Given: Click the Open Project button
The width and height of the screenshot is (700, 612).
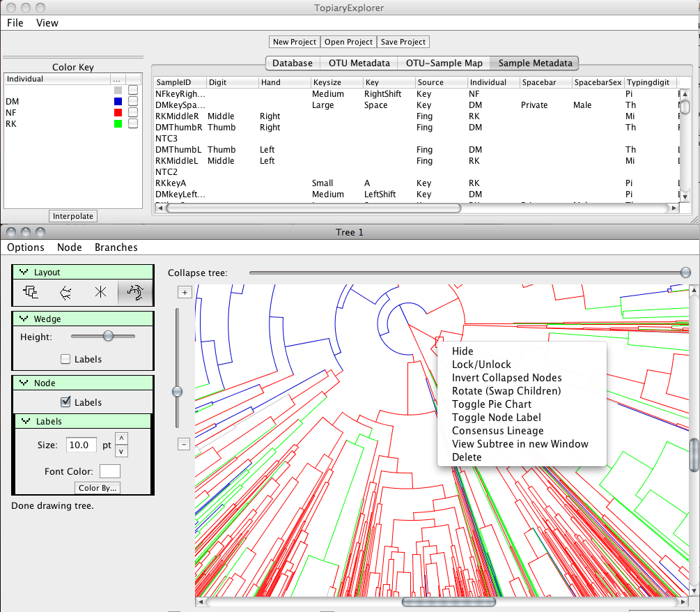Looking at the screenshot, I should 348,42.
